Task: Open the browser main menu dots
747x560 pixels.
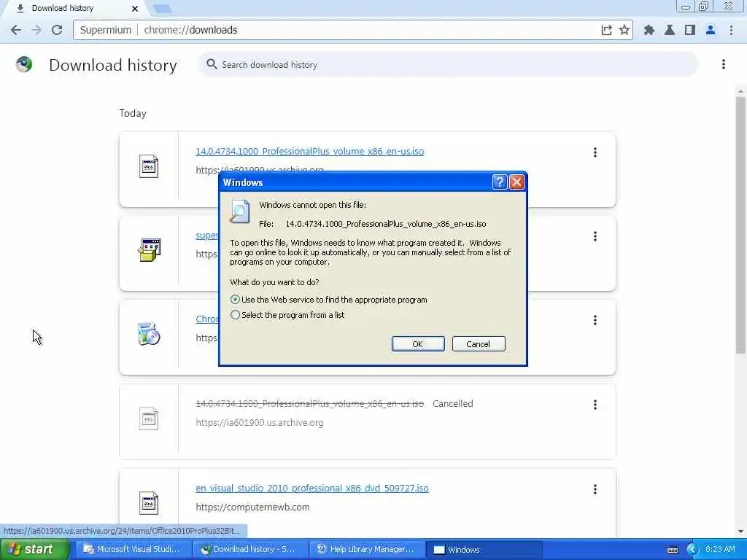Action: [x=731, y=30]
